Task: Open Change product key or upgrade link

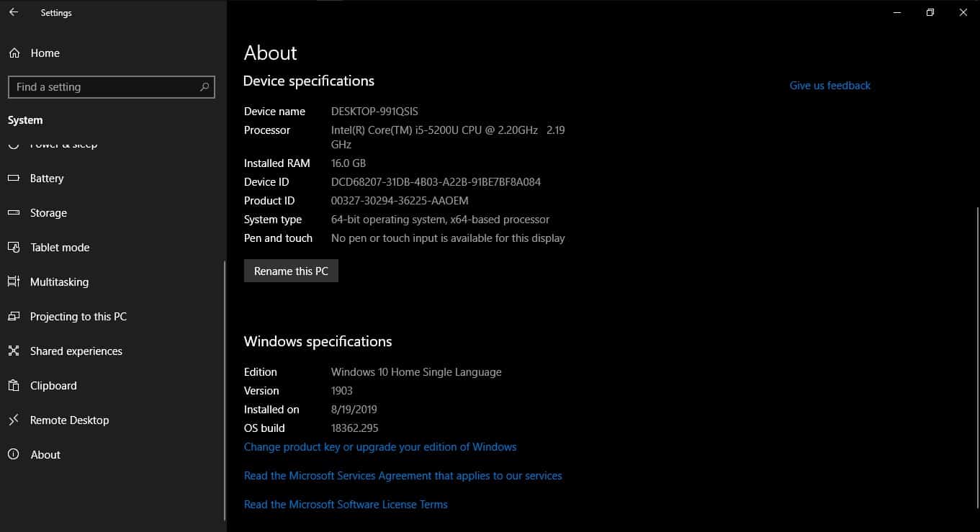Action: click(380, 447)
